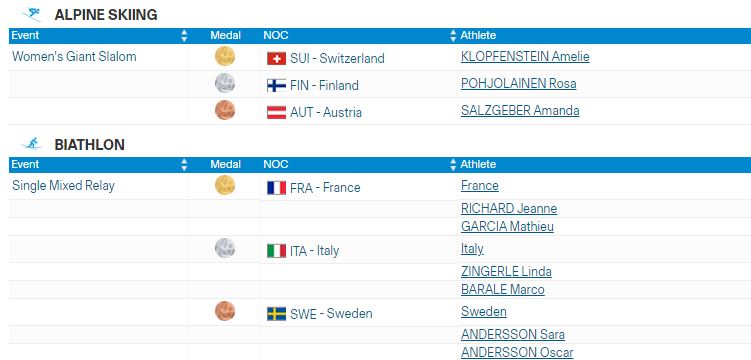Open ANDERSSON Oscar athlete link
The height and width of the screenshot is (360, 751).
pyautogui.click(x=517, y=353)
